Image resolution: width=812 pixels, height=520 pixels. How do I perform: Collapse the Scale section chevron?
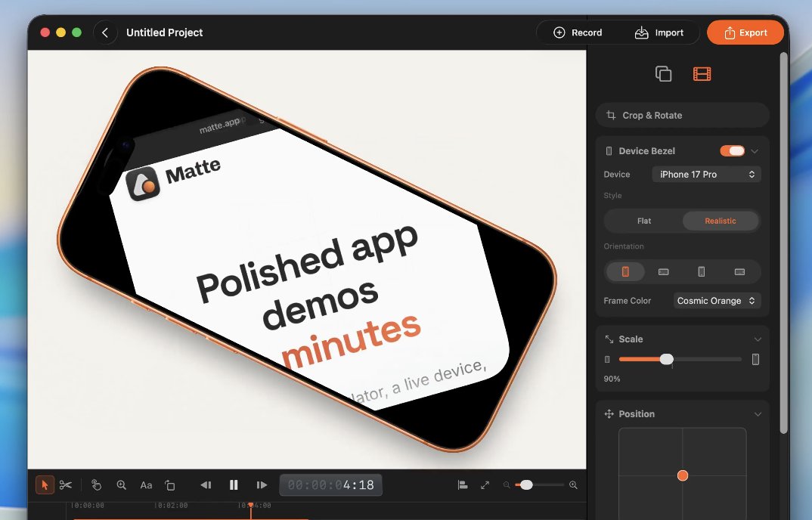(758, 339)
